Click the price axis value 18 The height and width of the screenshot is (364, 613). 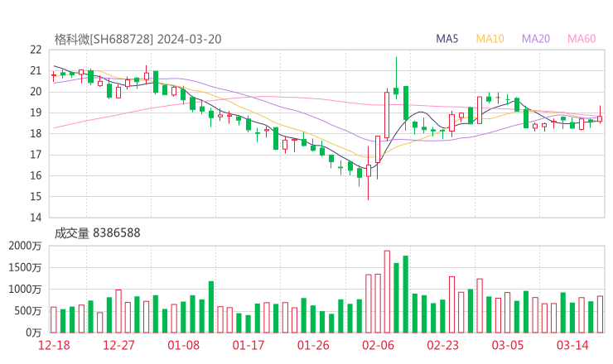click(36, 133)
